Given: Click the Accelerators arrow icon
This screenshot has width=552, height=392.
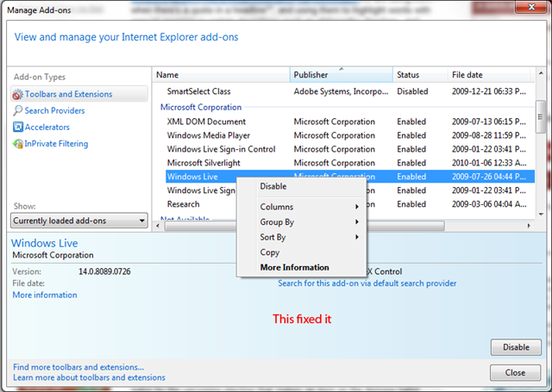Looking at the screenshot, I should (18, 127).
